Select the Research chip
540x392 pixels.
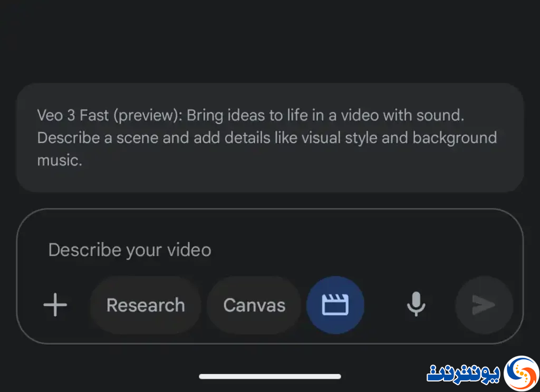tap(146, 305)
